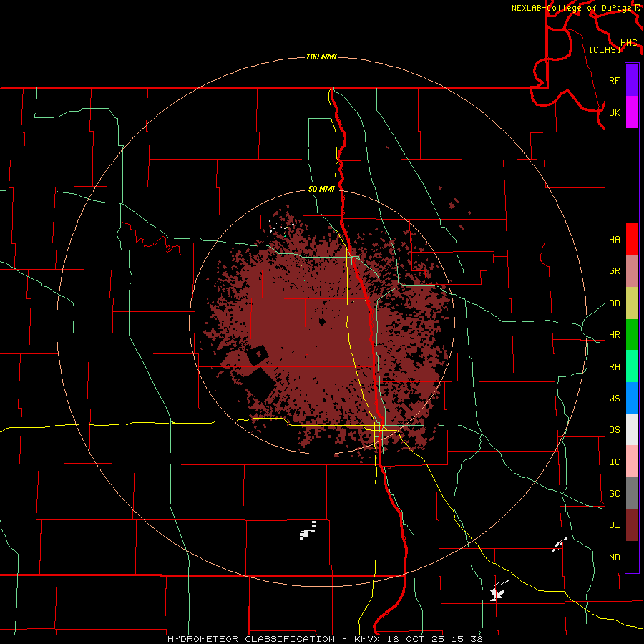Click the RA legend label
This screenshot has width=644, height=644.
tap(614, 367)
